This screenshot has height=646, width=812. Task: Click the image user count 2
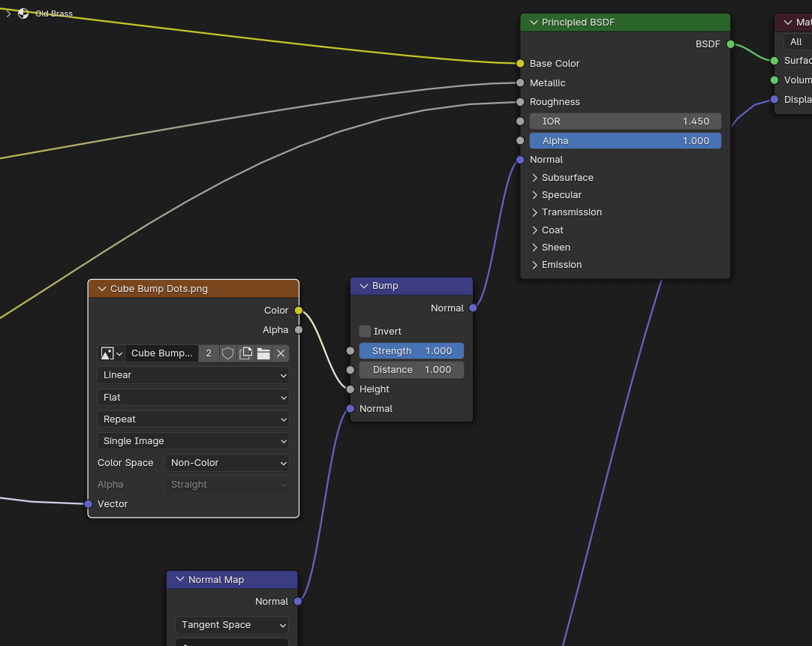coord(209,353)
